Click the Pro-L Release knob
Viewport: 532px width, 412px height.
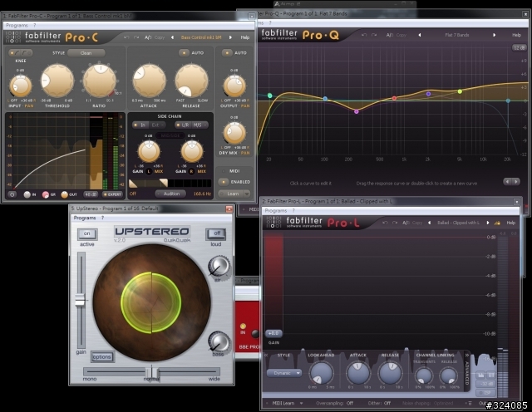(390, 373)
